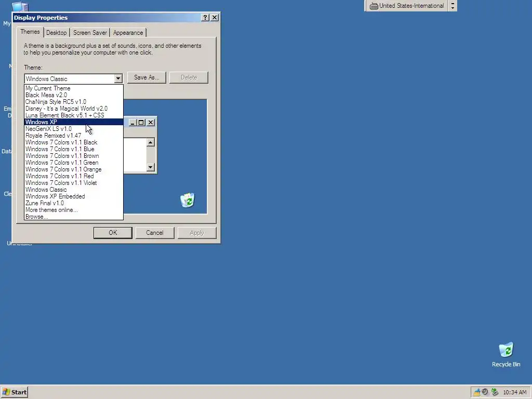Click the first system tray icon
This screenshot has width=532, height=399.
pos(477,392)
